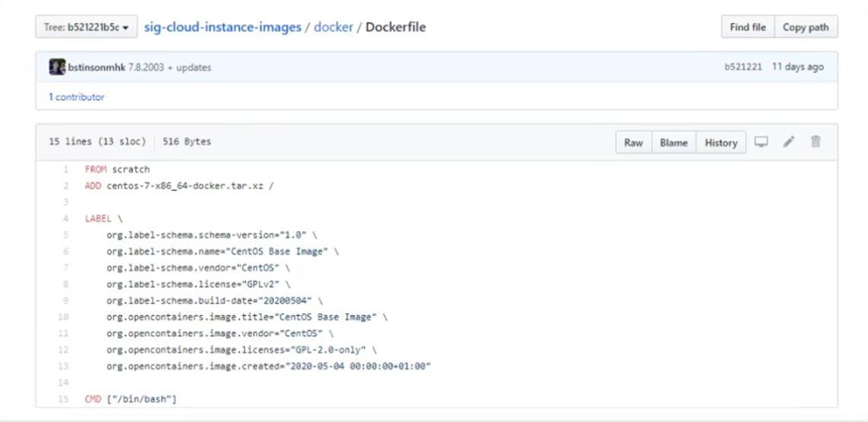Image resolution: width=868 pixels, height=422 pixels.
Task: Click line number 9 for build-date
Action: click(66, 301)
